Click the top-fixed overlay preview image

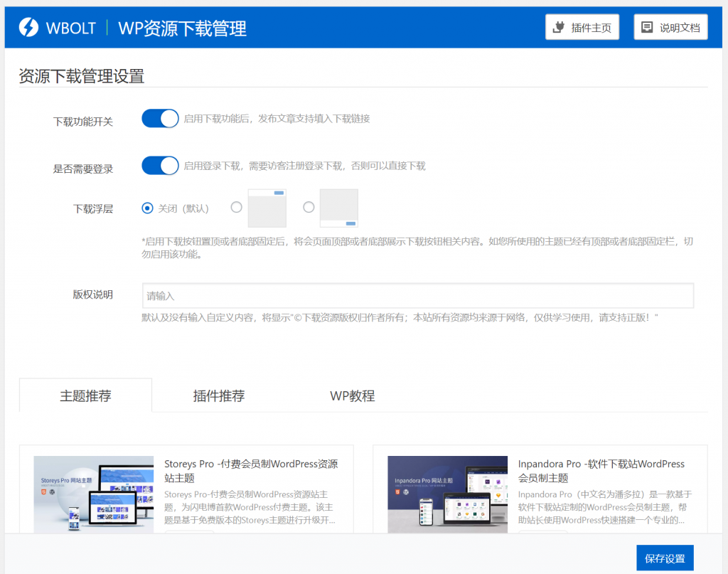pos(267,208)
